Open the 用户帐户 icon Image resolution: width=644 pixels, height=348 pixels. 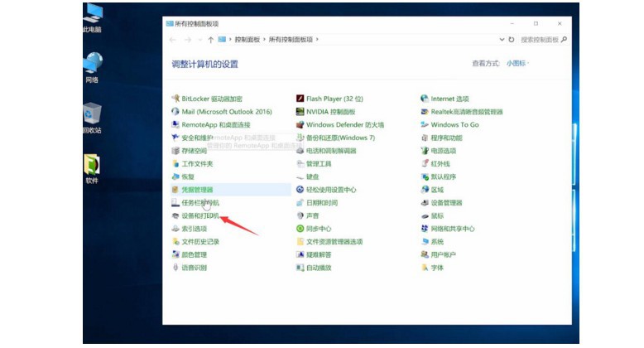click(425, 254)
